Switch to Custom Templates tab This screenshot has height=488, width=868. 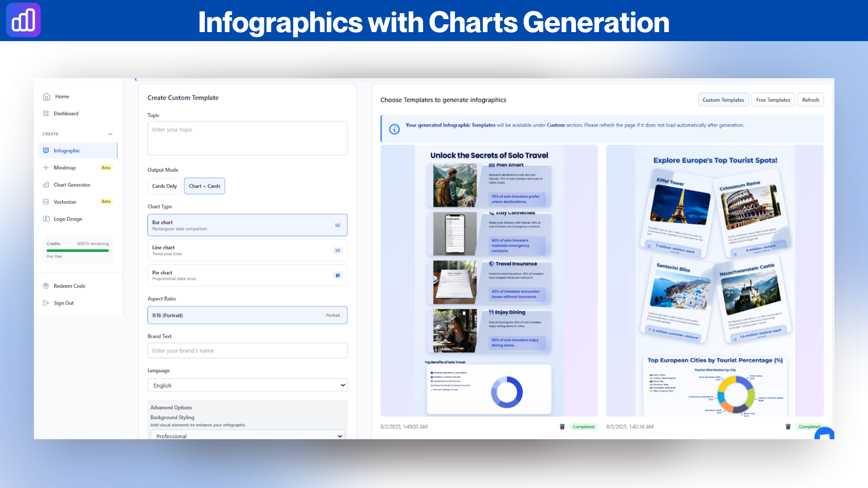click(723, 99)
